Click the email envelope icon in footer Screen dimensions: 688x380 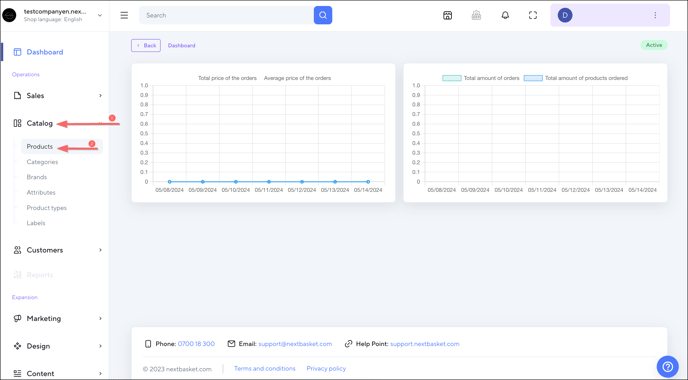click(231, 344)
